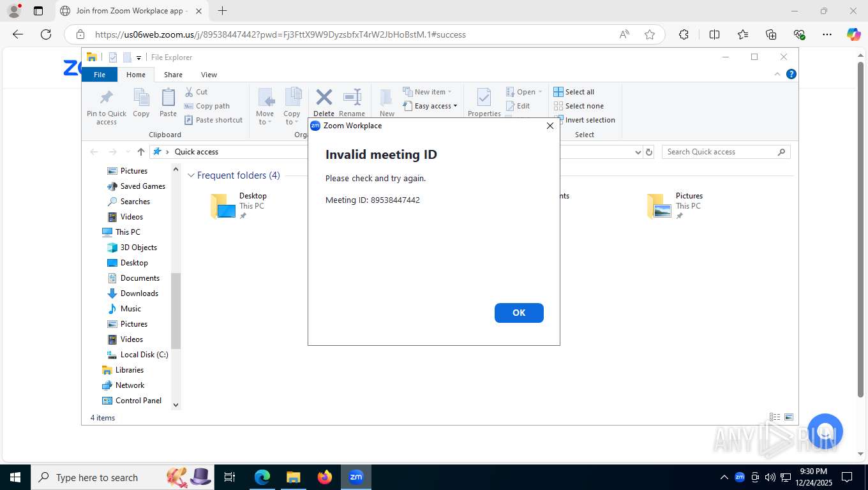Open Firefox from the taskbar
Screen dimensions: 868x490
click(x=325, y=477)
